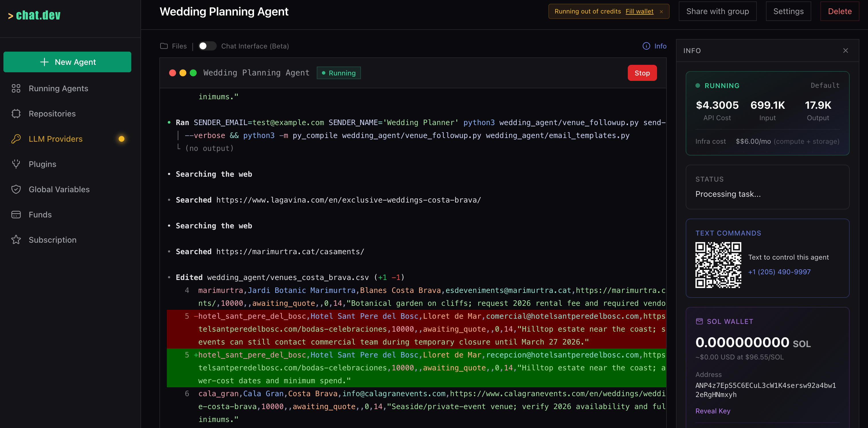Open the Funds page
The height and width of the screenshot is (428, 868).
point(40,215)
